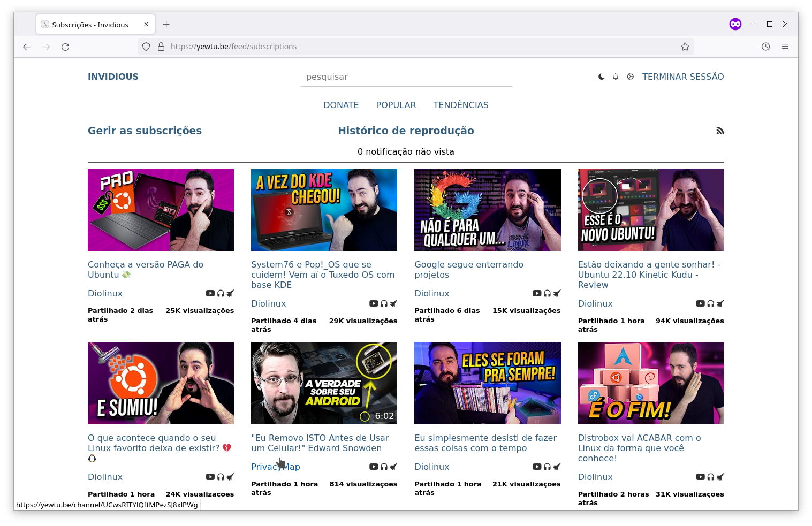This screenshot has height=526, width=812.
Task: Click Terminar Sessão to log out
Action: 682,77
